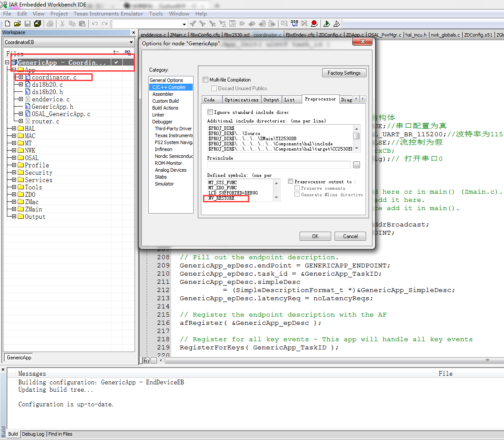Tick the Multi-file Compilation checkbox

(205, 80)
